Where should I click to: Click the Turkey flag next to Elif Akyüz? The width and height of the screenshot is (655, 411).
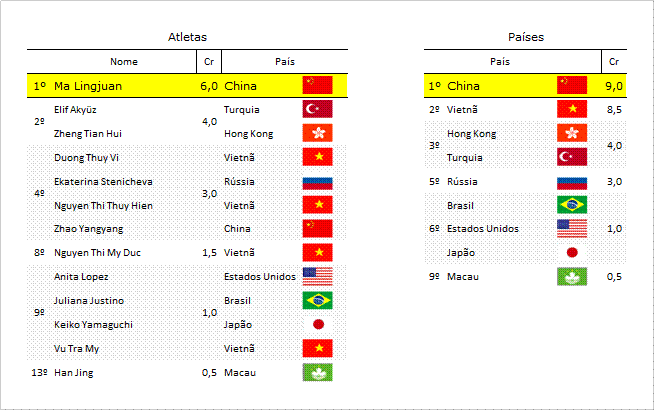317,109
